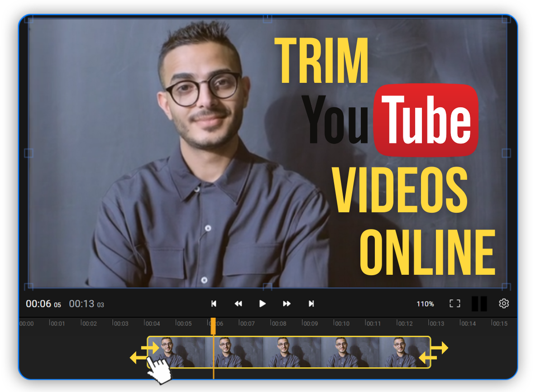Click the 00:07 mark on the timeline ruler
Screen dimensions: 536x392
[x=246, y=323]
